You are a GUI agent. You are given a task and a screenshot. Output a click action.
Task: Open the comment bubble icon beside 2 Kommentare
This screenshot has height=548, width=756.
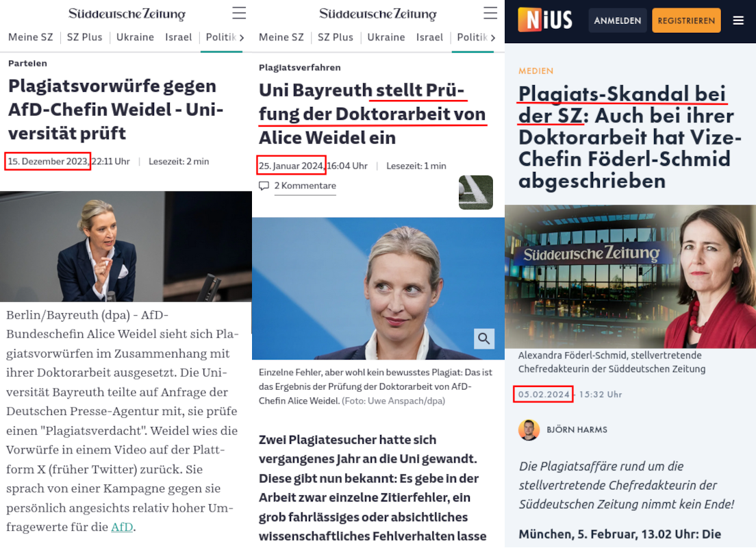264,186
